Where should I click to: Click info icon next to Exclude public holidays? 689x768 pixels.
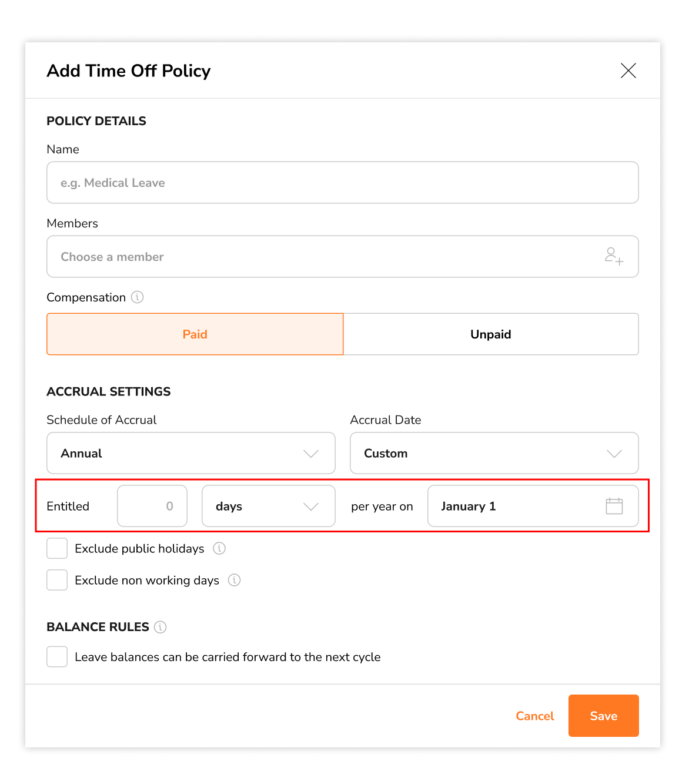point(219,549)
